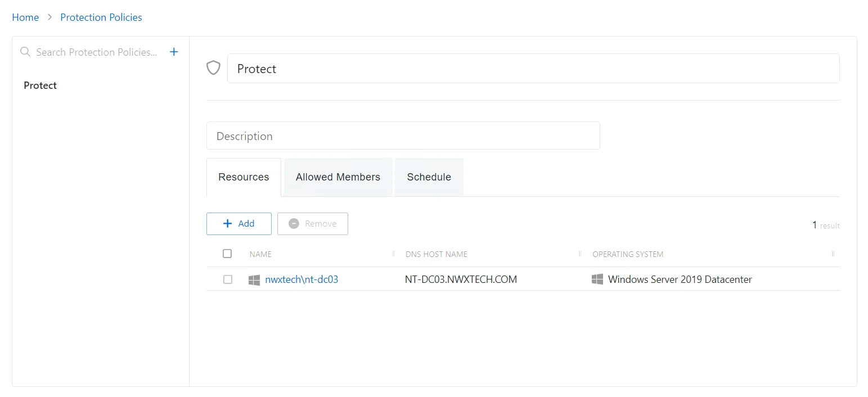
Task: Sort by the NAME column header
Action: coord(260,254)
